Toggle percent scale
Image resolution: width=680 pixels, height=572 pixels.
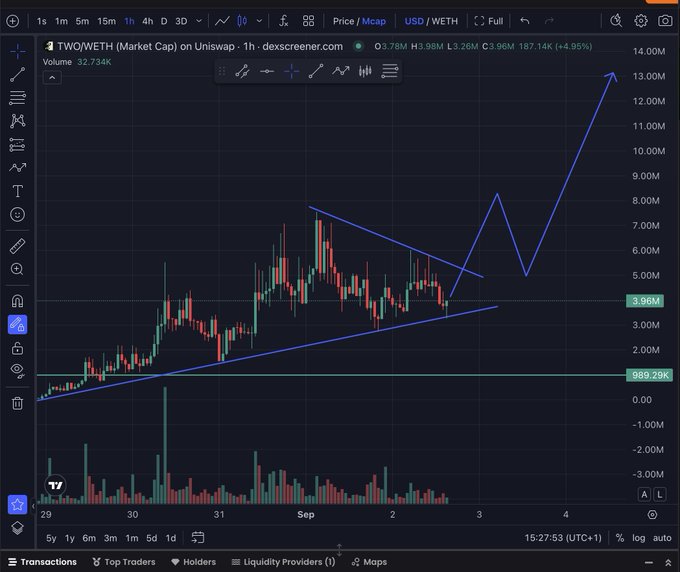coord(620,538)
